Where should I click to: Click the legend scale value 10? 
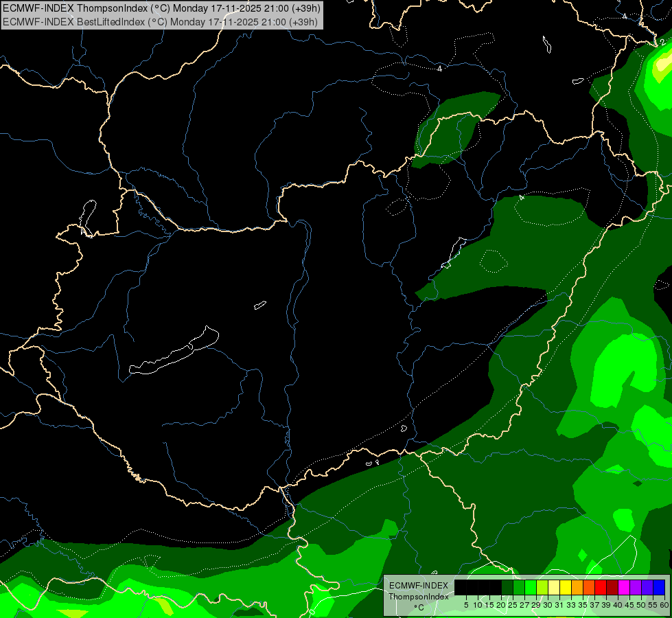(x=478, y=605)
